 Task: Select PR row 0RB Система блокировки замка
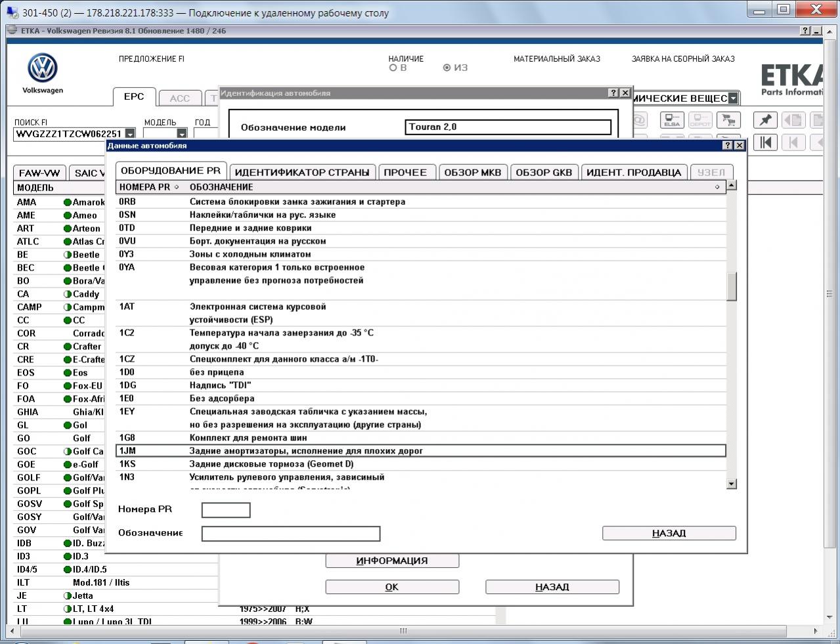[x=421, y=202]
